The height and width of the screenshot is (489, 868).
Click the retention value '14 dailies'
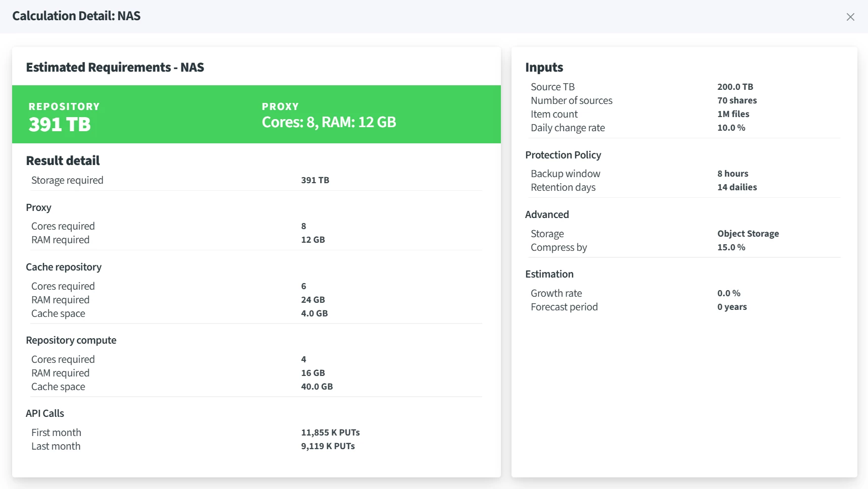[x=737, y=187]
